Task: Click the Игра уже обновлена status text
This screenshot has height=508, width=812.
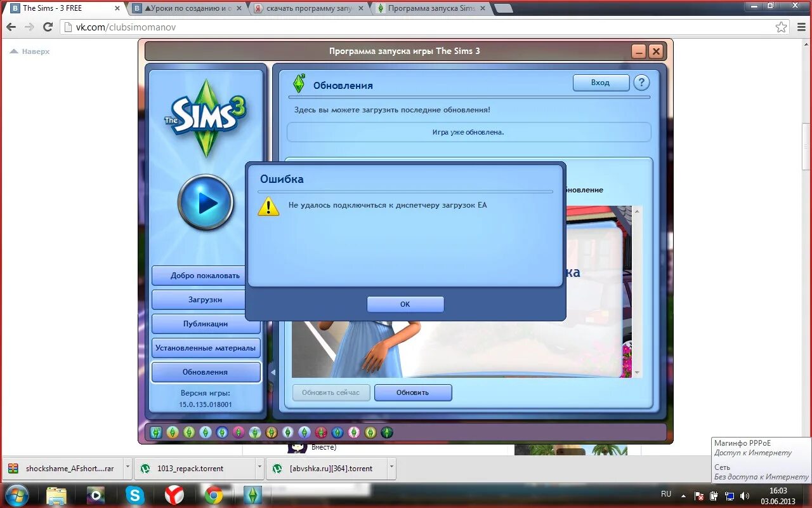Action: pos(468,132)
